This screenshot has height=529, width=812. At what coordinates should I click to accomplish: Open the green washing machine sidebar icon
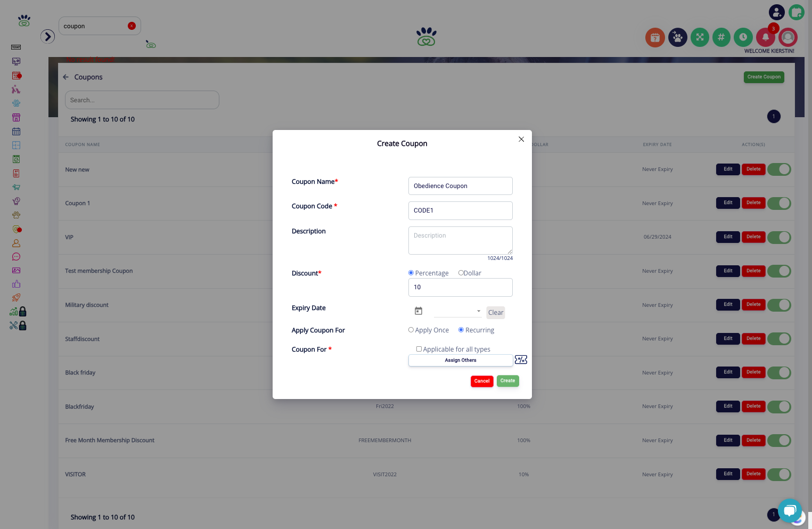pyautogui.click(x=16, y=159)
